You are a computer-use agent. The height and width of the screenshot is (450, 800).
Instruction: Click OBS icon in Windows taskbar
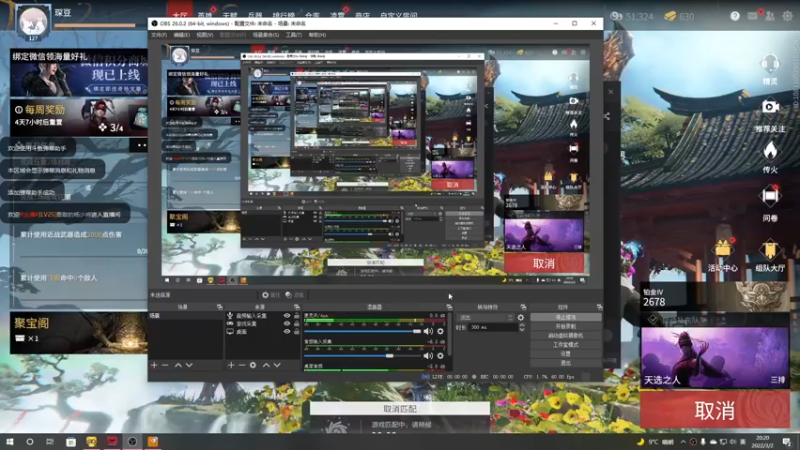pyautogui.click(x=132, y=442)
